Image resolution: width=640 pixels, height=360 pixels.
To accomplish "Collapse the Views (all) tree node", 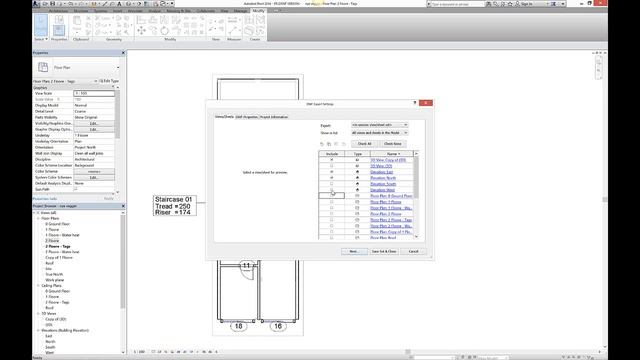I will 35,213.
